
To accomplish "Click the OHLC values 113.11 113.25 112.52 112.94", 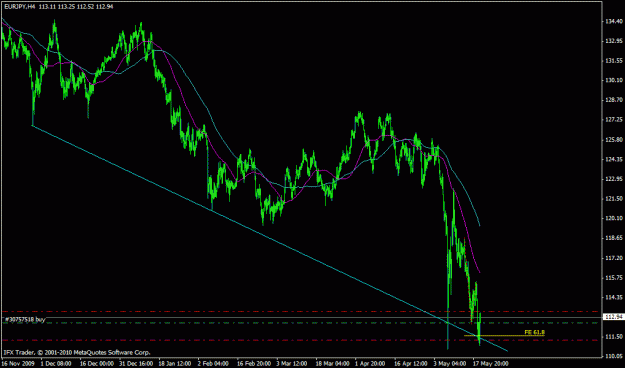I will tap(76, 7).
